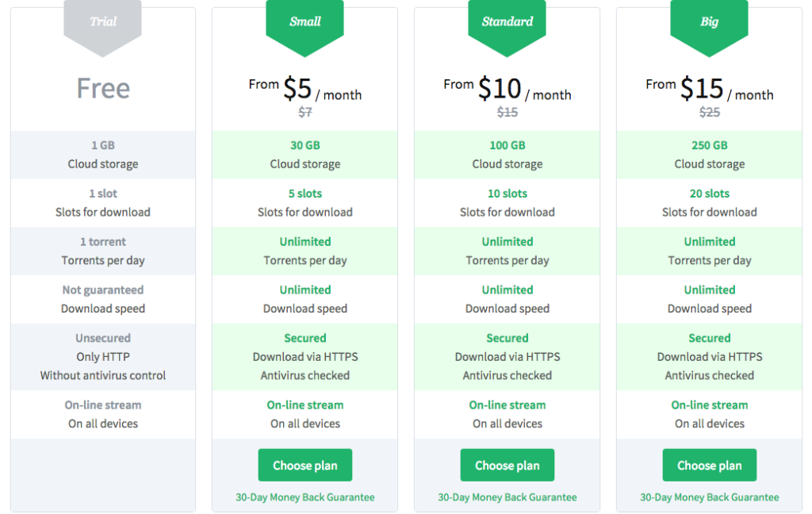Screen dimensions: 812x514
Task: Click the 100 GB cloud storage text
Action: (507, 146)
